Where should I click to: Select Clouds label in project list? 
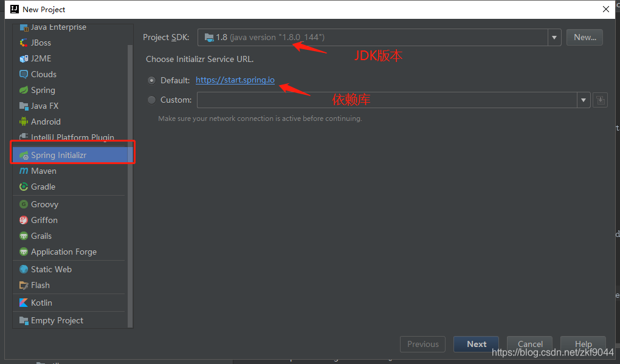click(44, 74)
